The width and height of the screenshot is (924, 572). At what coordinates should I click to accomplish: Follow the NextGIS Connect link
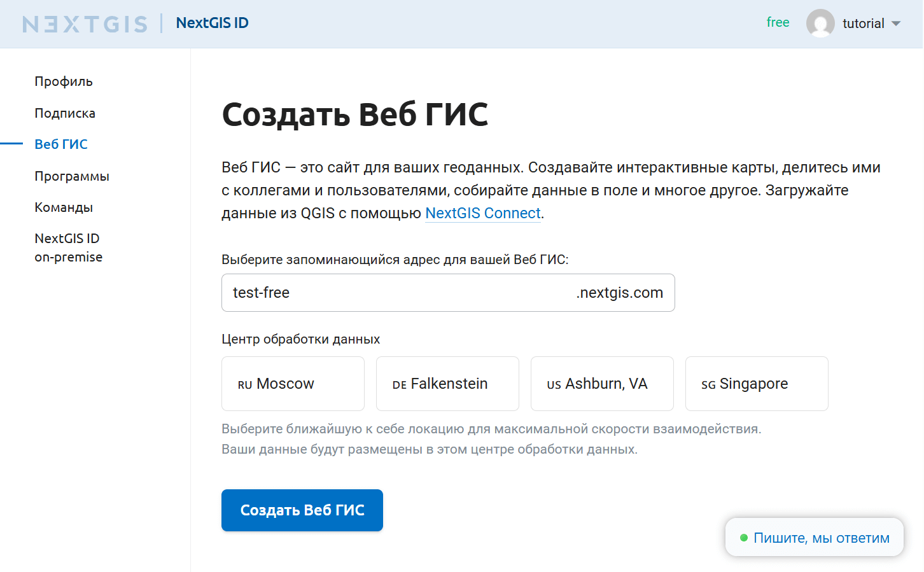coord(482,213)
